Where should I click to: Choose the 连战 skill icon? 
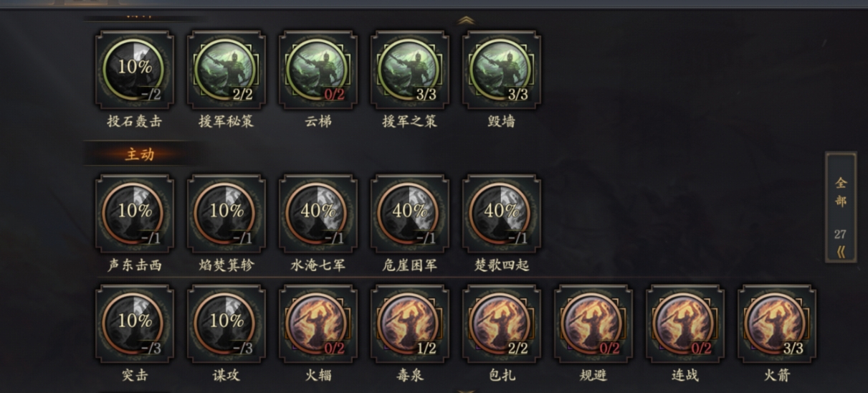pyautogui.click(x=685, y=324)
